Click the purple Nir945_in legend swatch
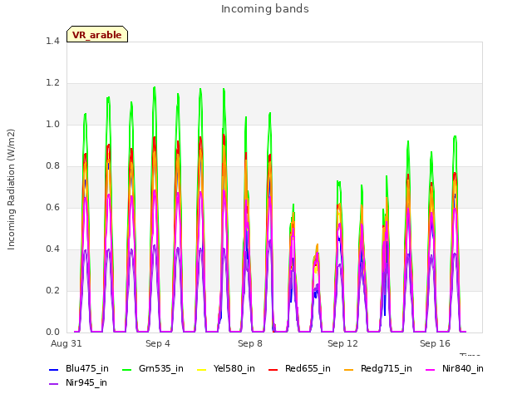This screenshot has height=399, width=532. point(53,384)
